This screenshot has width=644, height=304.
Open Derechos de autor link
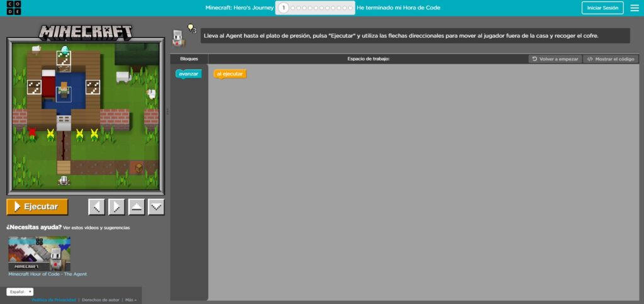click(100, 300)
